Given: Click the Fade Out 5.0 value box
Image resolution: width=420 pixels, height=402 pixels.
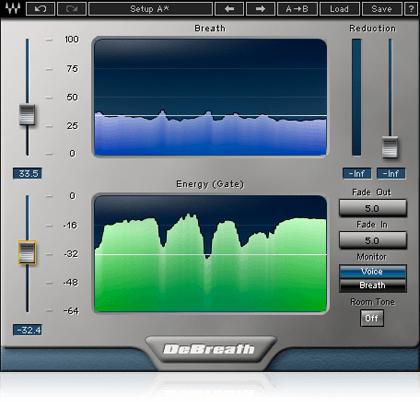Looking at the screenshot, I should coord(373,208).
